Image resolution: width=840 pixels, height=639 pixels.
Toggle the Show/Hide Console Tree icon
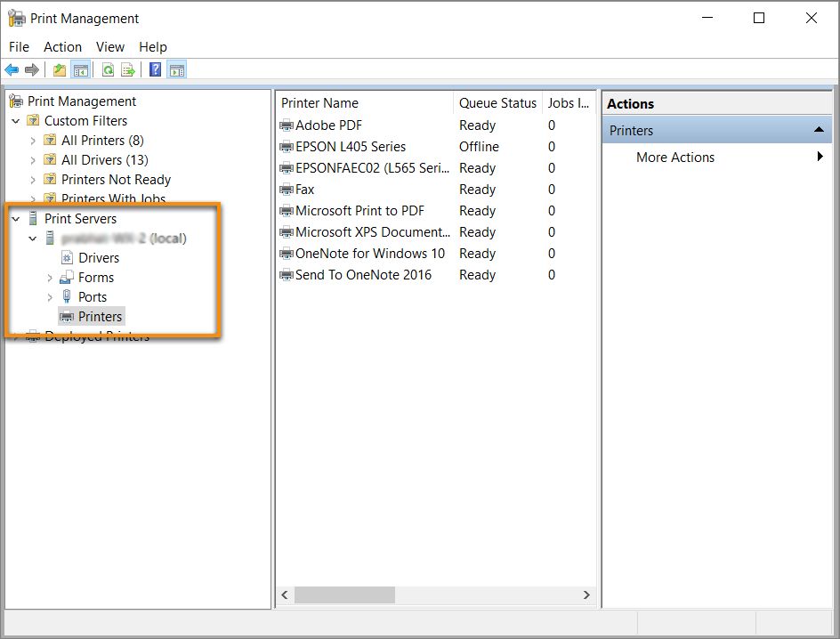pos(81,69)
